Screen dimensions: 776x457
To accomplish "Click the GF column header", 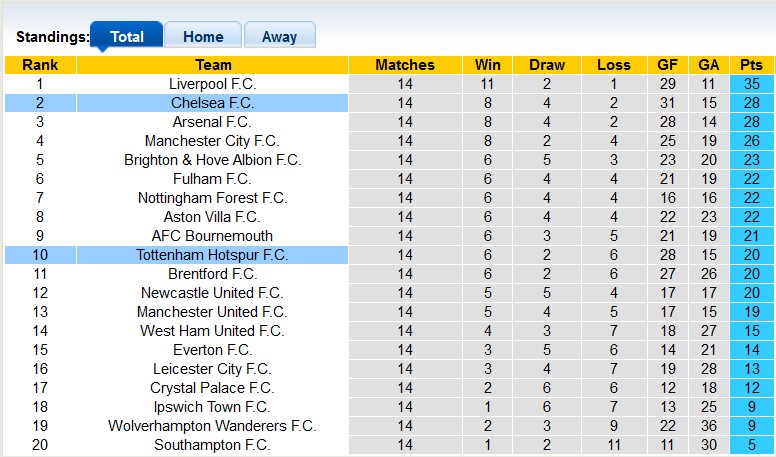I will pos(667,65).
